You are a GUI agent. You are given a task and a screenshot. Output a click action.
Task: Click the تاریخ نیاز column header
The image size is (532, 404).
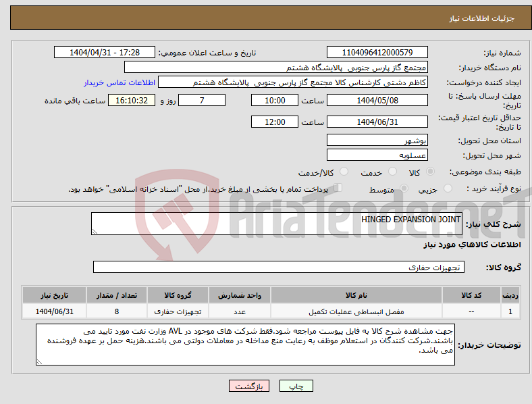(x=54, y=295)
